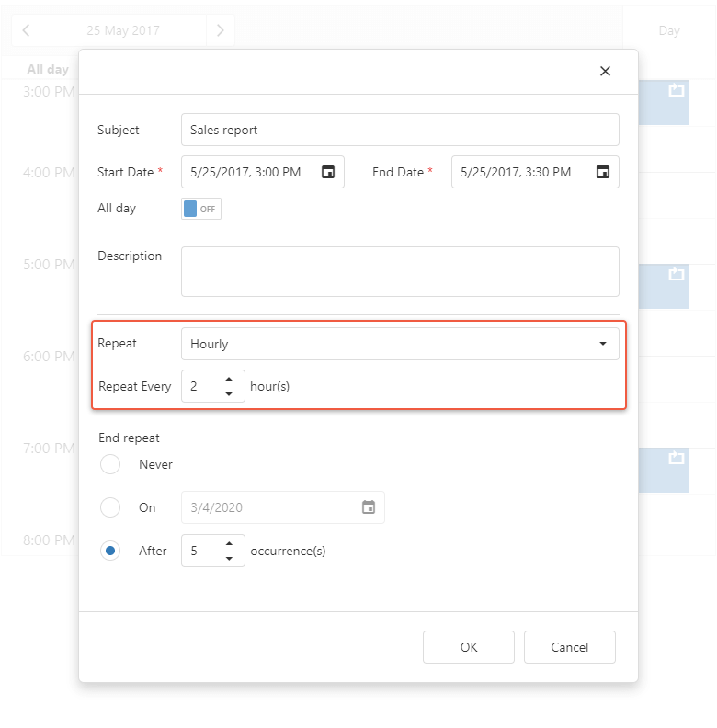Screen dimensions: 717x728
Task: Open the End Date calendar picker icon
Action: (x=603, y=172)
